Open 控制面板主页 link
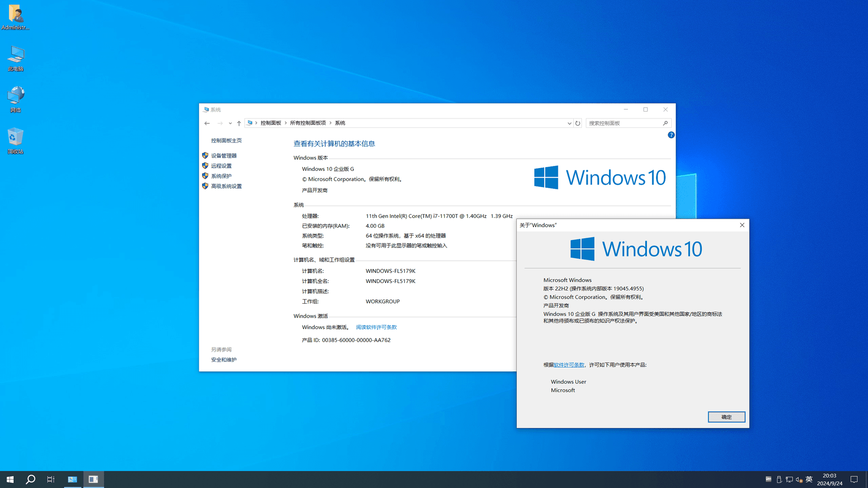 [226, 141]
